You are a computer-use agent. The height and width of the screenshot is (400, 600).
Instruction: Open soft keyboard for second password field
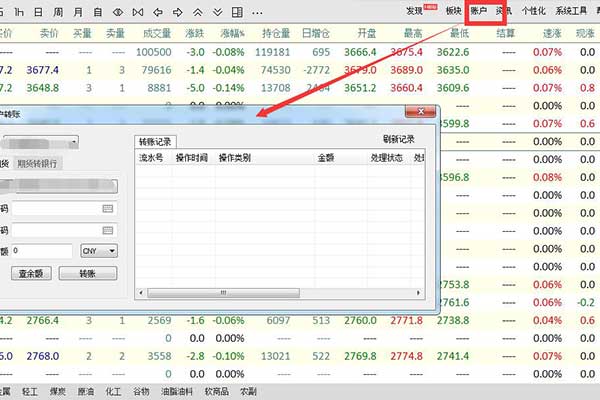(108, 230)
